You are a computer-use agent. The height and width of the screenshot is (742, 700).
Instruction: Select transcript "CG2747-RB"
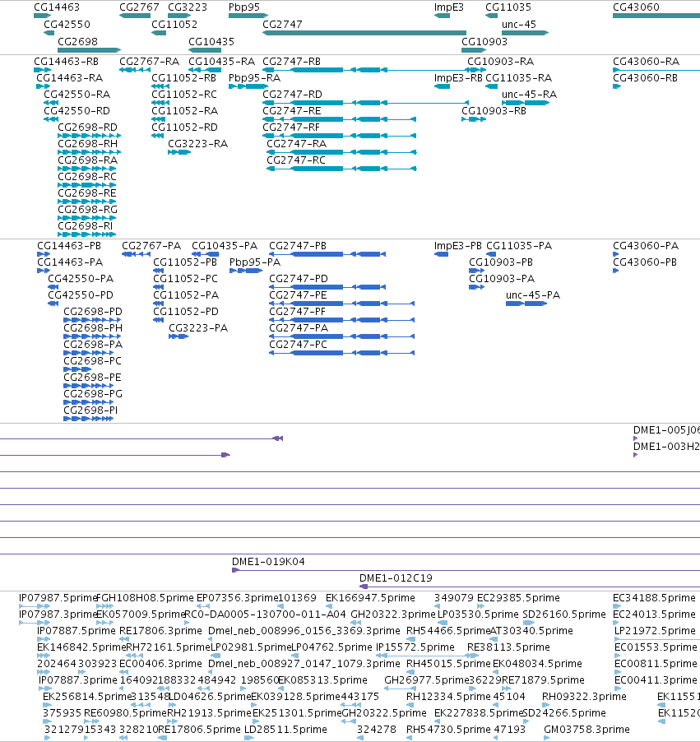point(291,62)
